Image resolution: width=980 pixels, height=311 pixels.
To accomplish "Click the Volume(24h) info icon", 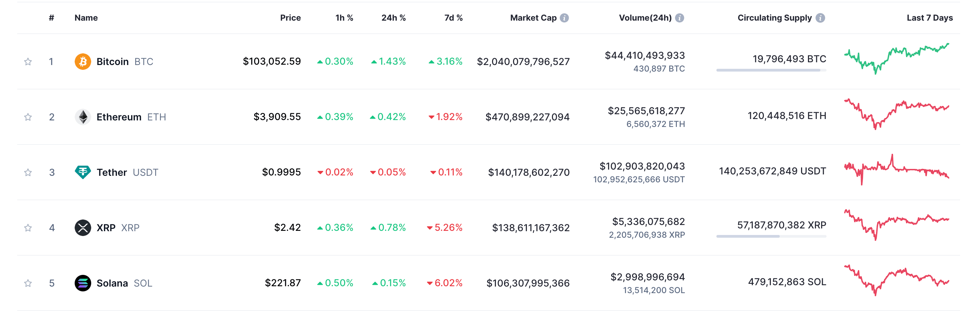I will tap(680, 18).
